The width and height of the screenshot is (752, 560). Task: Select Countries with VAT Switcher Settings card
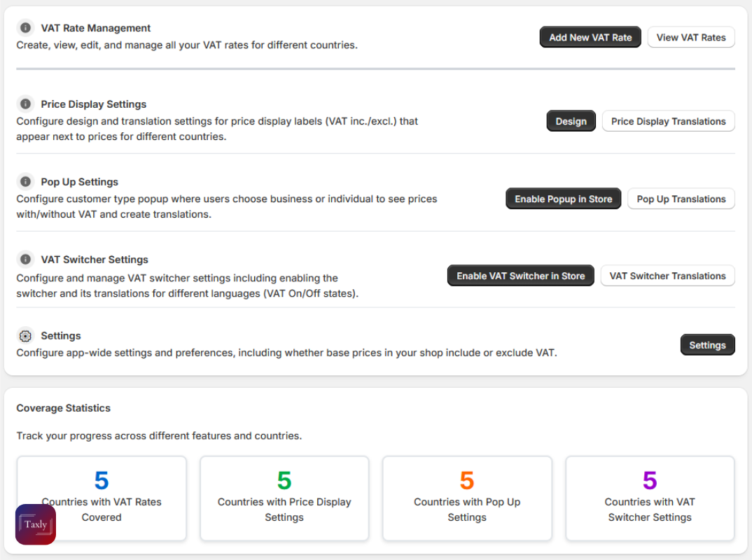650,498
